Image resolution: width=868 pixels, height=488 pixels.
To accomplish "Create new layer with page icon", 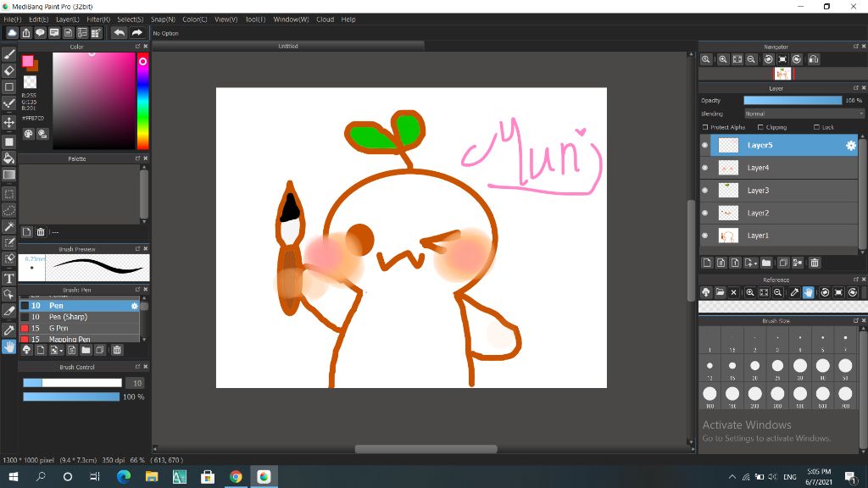I will click(707, 263).
